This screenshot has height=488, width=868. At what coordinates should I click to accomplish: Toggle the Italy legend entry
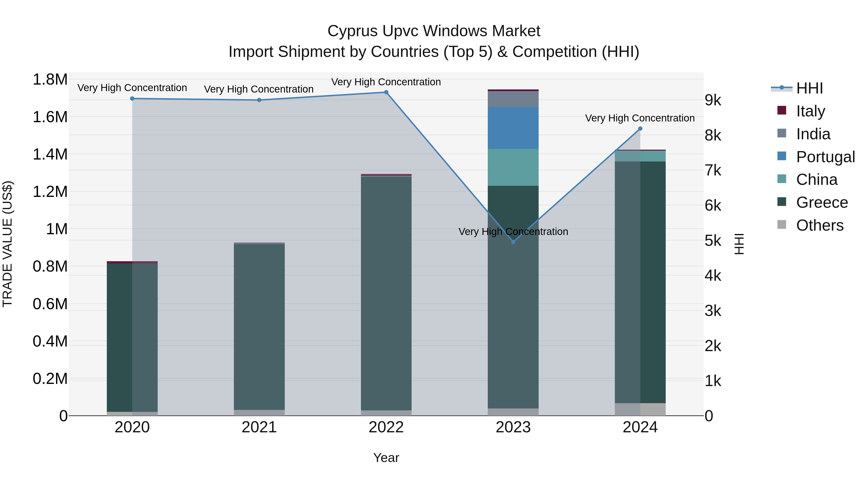point(801,111)
